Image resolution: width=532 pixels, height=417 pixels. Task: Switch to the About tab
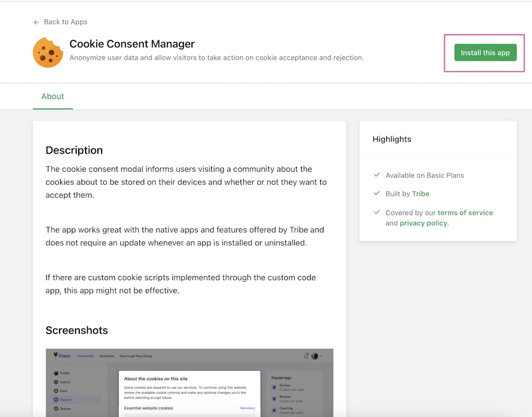coord(53,96)
